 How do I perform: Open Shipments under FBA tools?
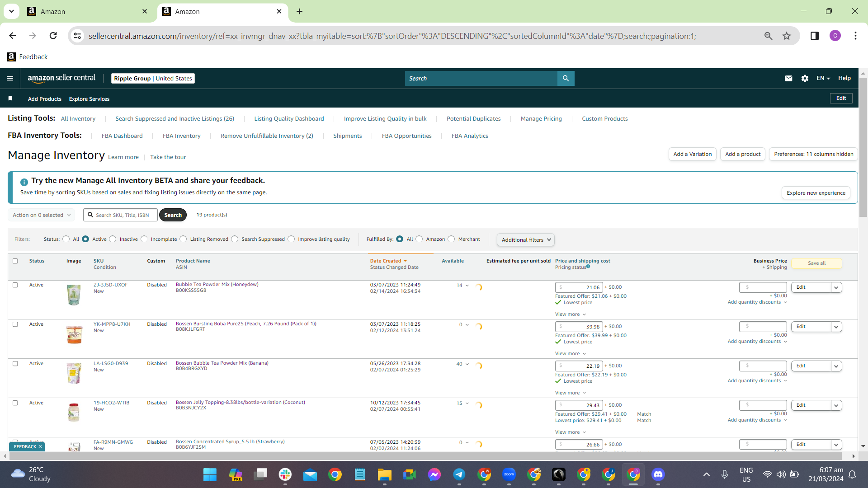click(347, 136)
